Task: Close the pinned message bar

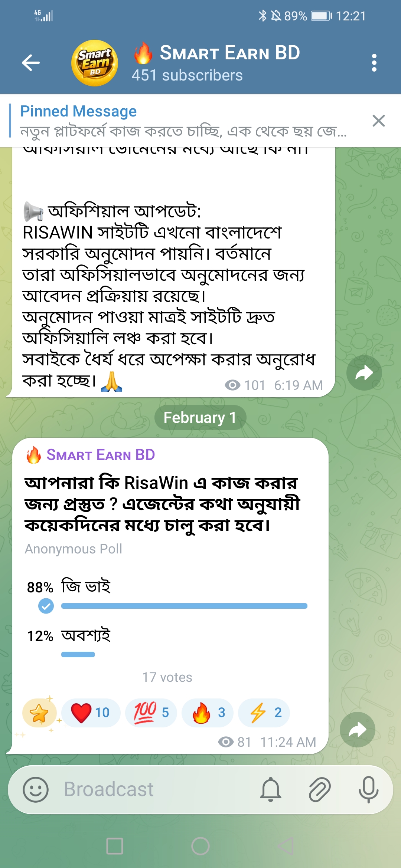Action: click(378, 121)
